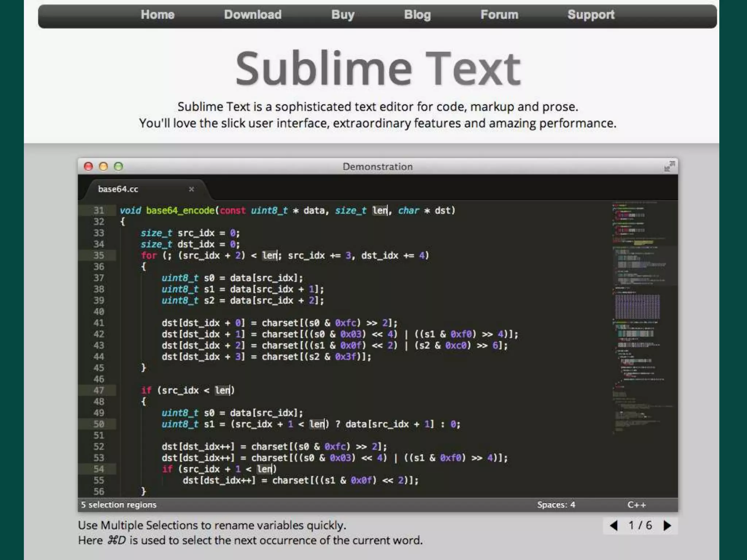Click the Sublime Text heading logo
This screenshot has height=560, width=747.
378,68
